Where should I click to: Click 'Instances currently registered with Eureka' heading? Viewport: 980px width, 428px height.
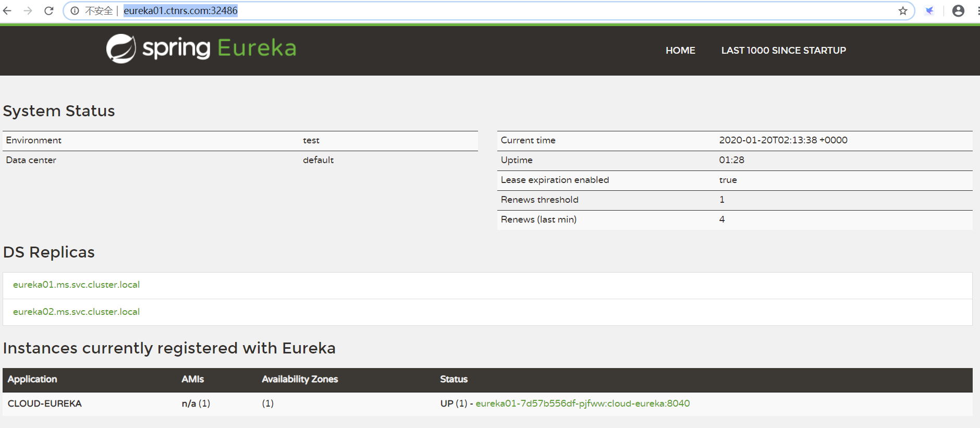click(169, 348)
